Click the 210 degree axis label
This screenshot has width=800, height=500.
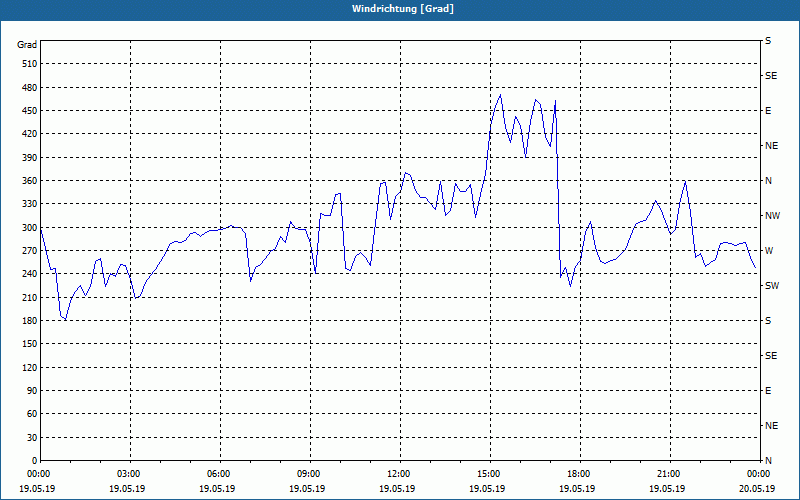tap(30, 297)
